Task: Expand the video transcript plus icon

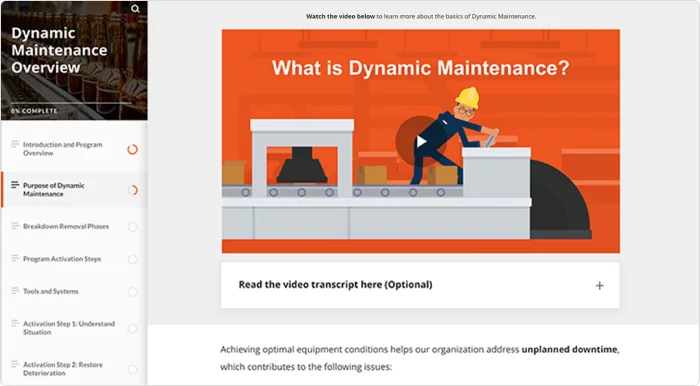Action: tap(600, 286)
